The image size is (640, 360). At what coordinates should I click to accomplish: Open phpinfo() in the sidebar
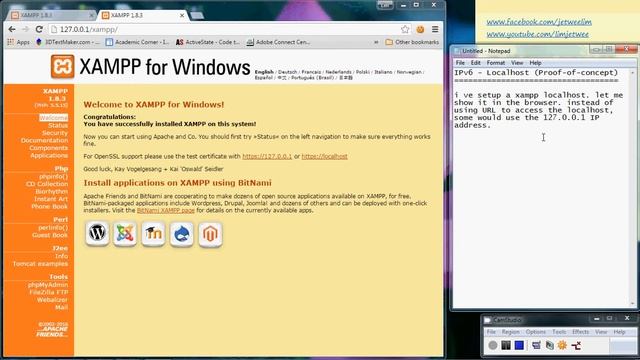coord(53,176)
